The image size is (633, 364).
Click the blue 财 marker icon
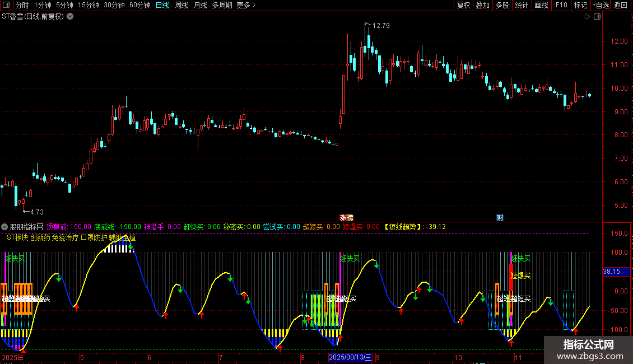tap(500, 217)
